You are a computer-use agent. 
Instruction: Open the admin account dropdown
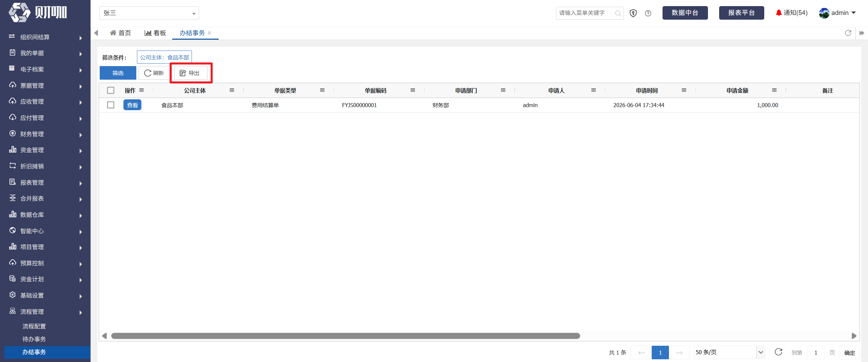coord(837,13)
